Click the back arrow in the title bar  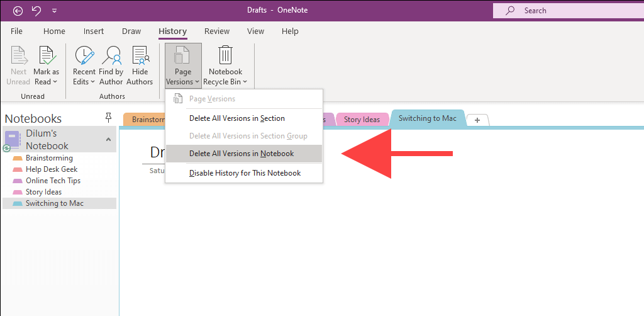[x=18, y=10]
